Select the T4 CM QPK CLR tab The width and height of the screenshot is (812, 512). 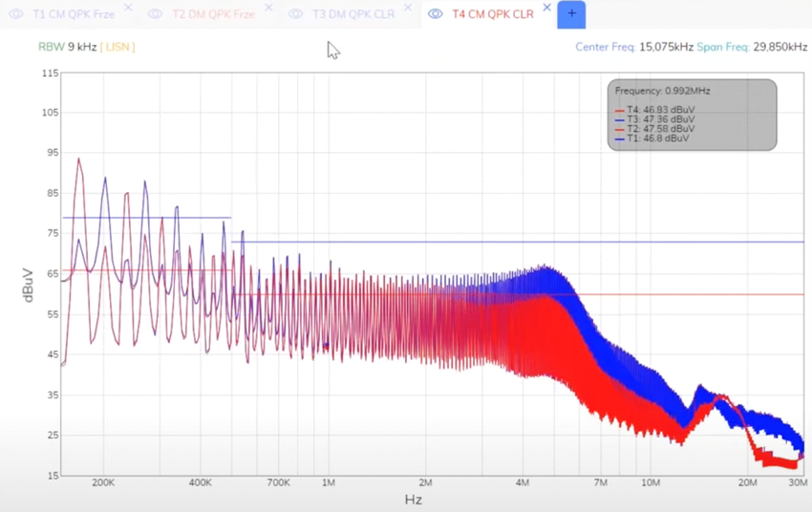coord(493,14)
